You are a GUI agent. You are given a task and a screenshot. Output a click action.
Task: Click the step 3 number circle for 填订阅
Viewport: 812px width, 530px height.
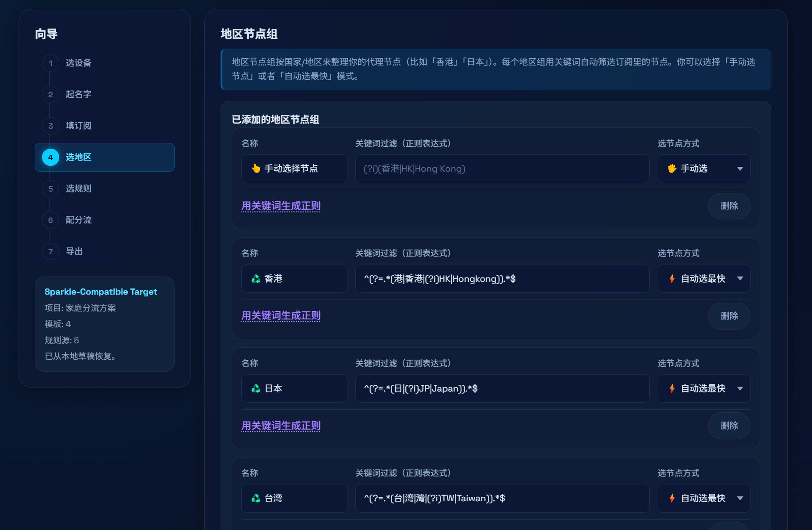click(x=50, y=126)
